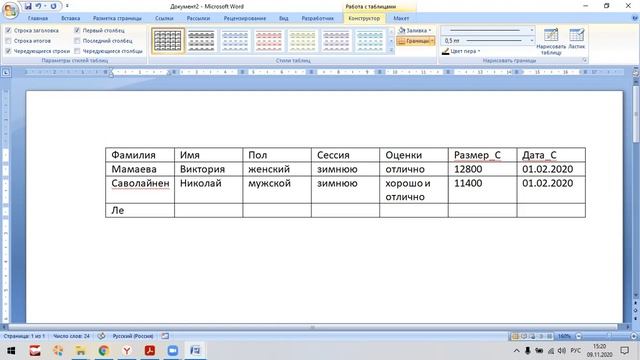Open the Office button menu
The image size is (640, 360).
tap(10, 10)
